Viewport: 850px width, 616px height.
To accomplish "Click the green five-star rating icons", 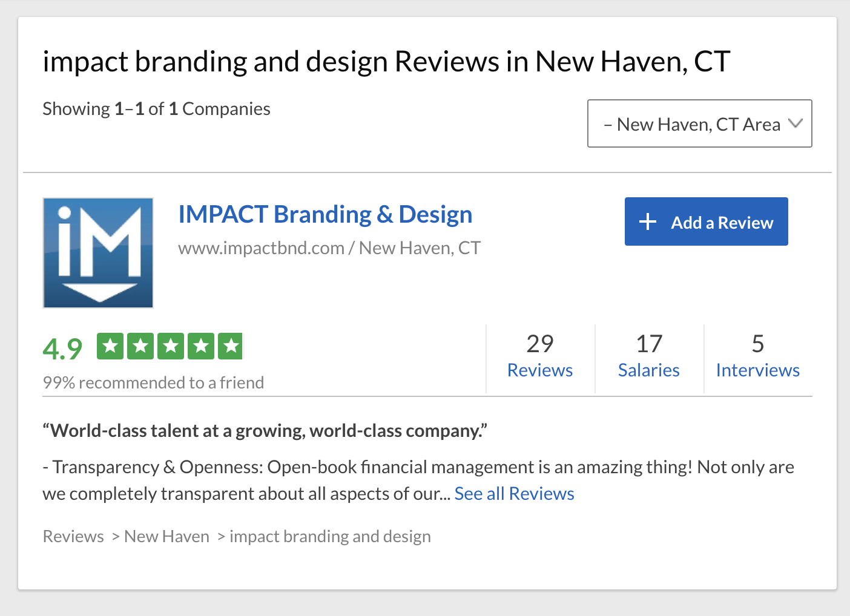I will click(170, 347).
